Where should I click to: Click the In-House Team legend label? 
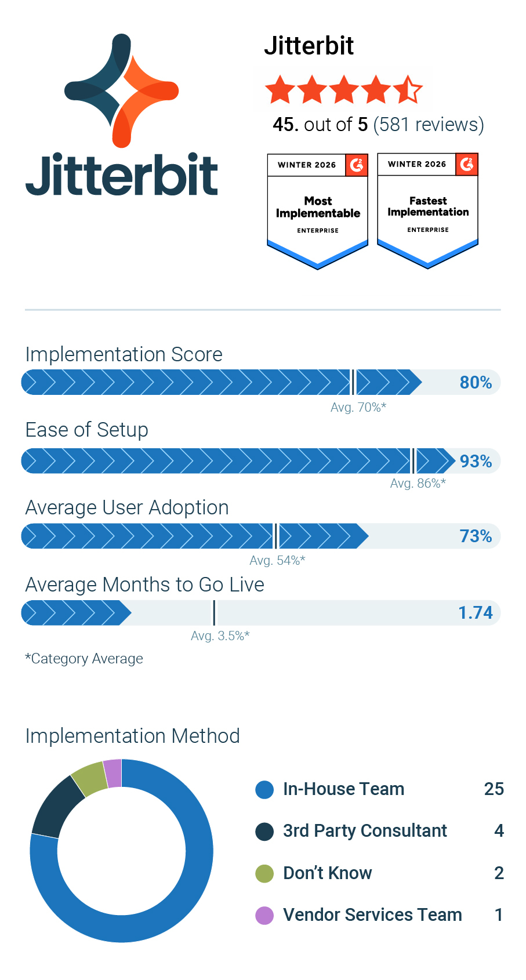click(x=343, y=789)
